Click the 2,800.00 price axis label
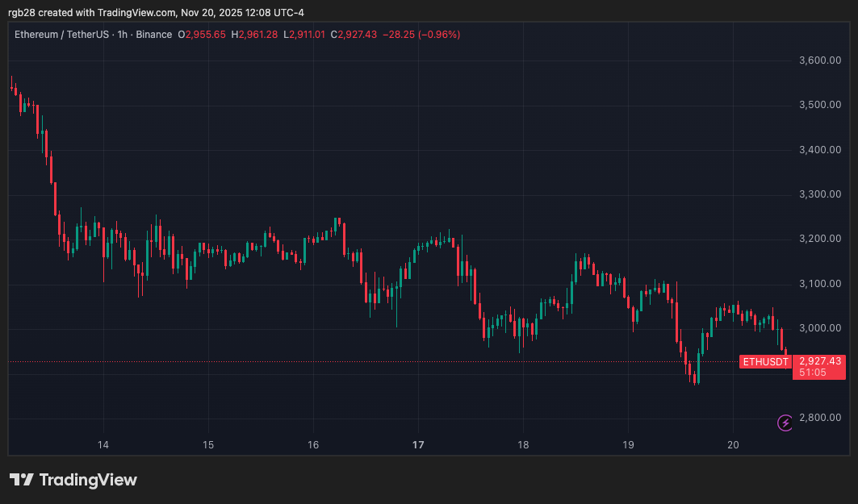 (819, 418)
